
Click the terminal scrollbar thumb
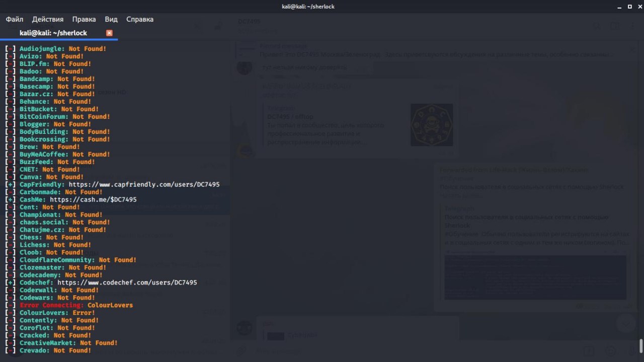(641, 346)
